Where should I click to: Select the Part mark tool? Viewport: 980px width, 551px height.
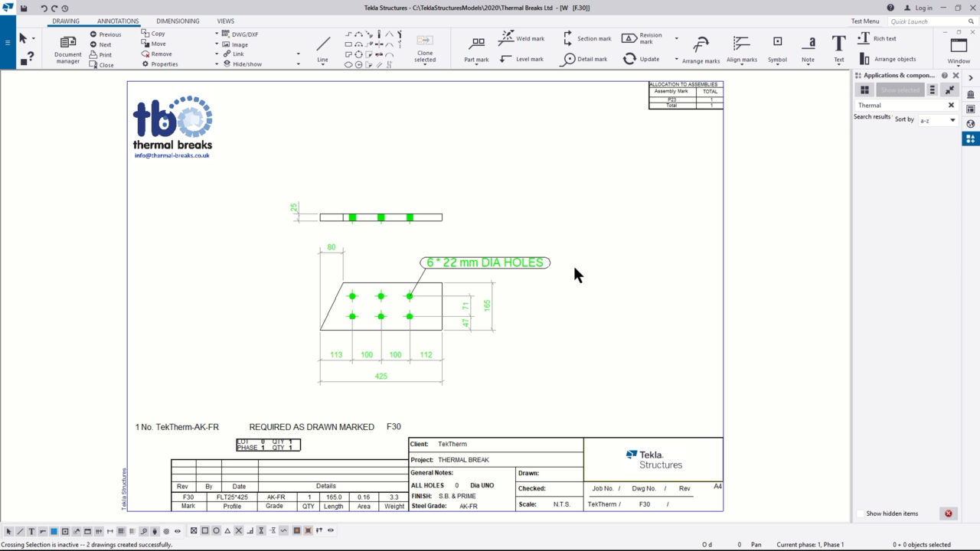click(476, 48)
